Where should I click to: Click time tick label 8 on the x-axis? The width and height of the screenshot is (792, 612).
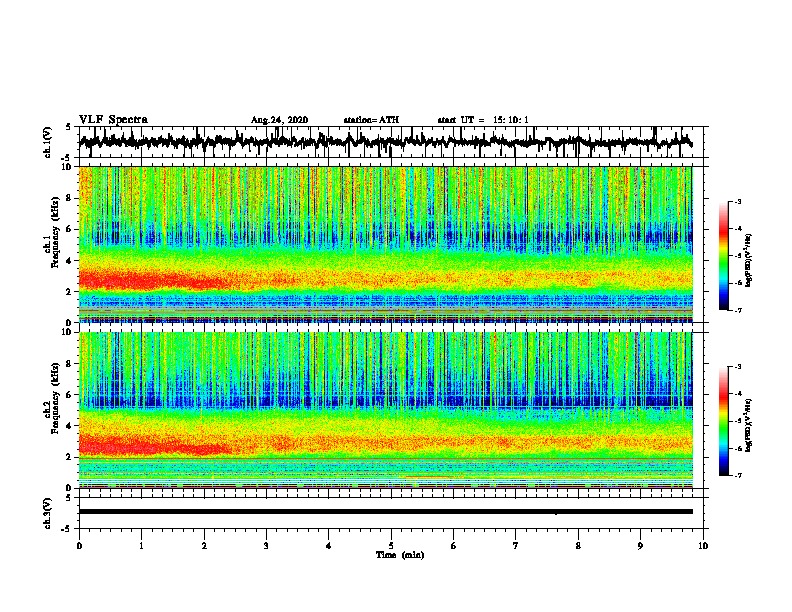click(578, 546)
